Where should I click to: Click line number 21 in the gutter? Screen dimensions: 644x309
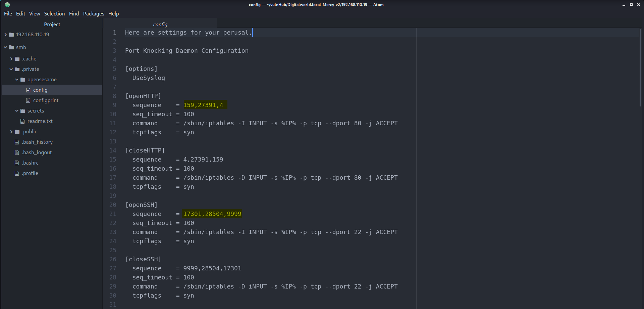113,214
